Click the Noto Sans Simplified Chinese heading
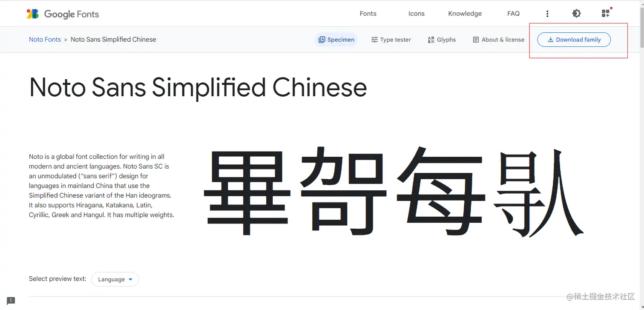Screen dimensions: 644x310 click(x=198, y=88)
